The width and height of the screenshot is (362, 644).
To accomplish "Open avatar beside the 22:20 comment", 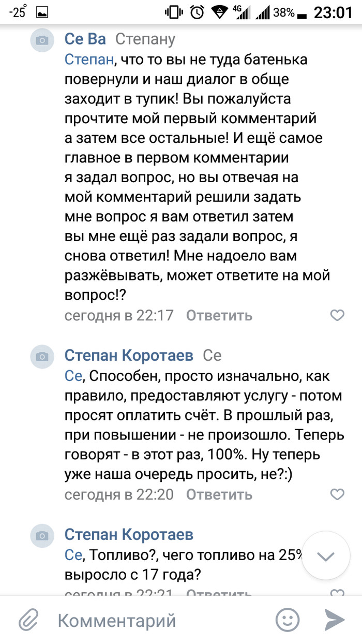I will (x=43, y=357).
